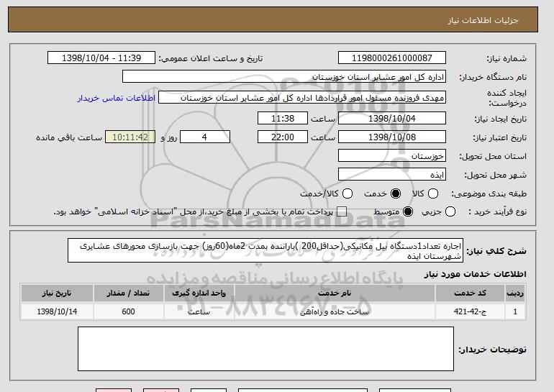Click the جزئیات اطلاعات نیاز header title
Image resolution: width=554 pixels, height=392 pixels.
point(483,20)
